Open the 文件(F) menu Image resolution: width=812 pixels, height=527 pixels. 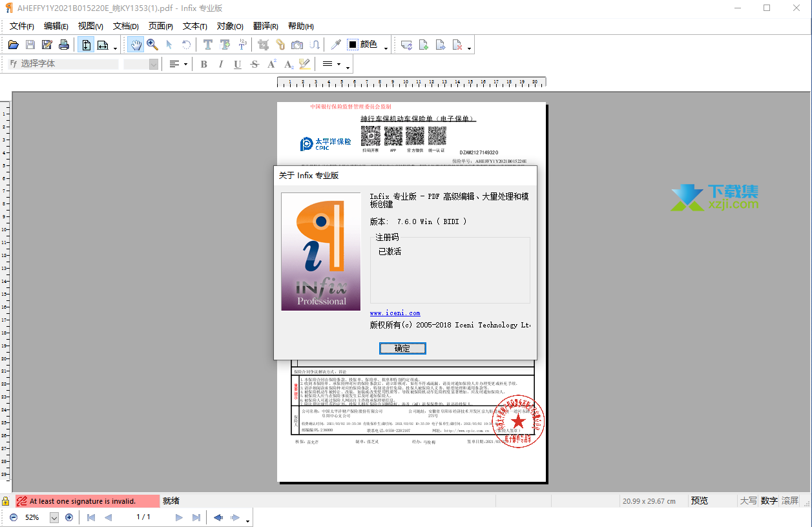[x=22, y=26]
